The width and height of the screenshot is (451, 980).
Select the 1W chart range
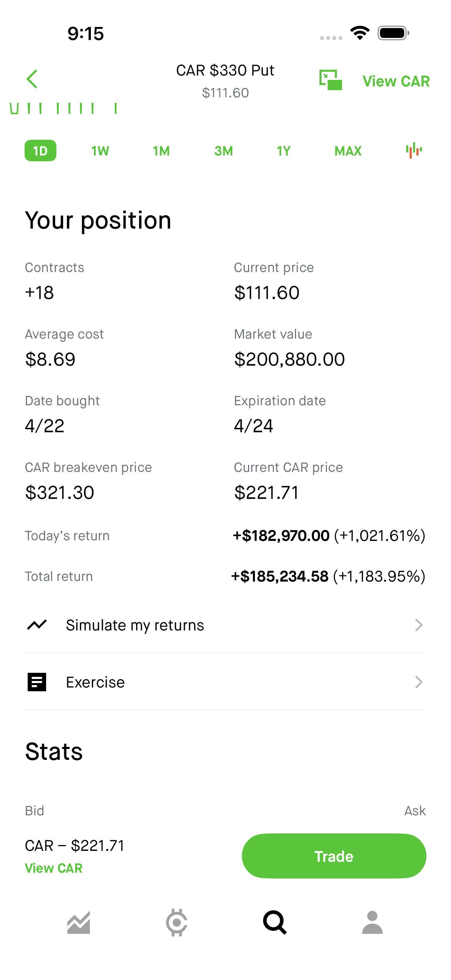pyautogui.click(x=100, y=151)
